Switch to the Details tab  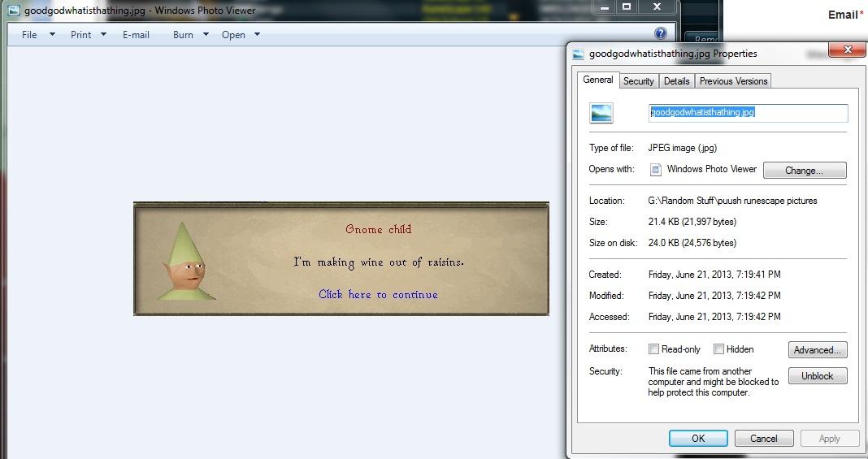pyautogui.click(x=676, y=81)
